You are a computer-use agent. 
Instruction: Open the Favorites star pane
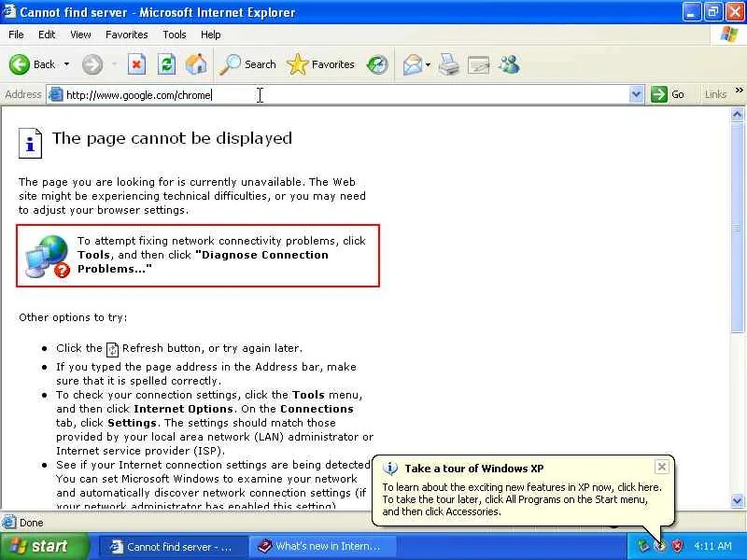point(320,64)
